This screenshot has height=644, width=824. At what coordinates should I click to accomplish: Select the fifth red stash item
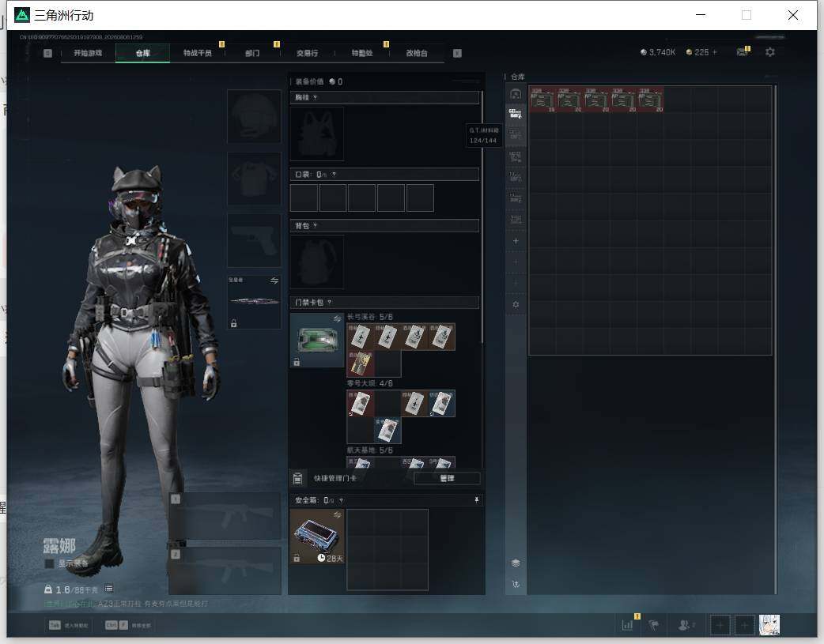pyautogui.click(x=651, y=100)
